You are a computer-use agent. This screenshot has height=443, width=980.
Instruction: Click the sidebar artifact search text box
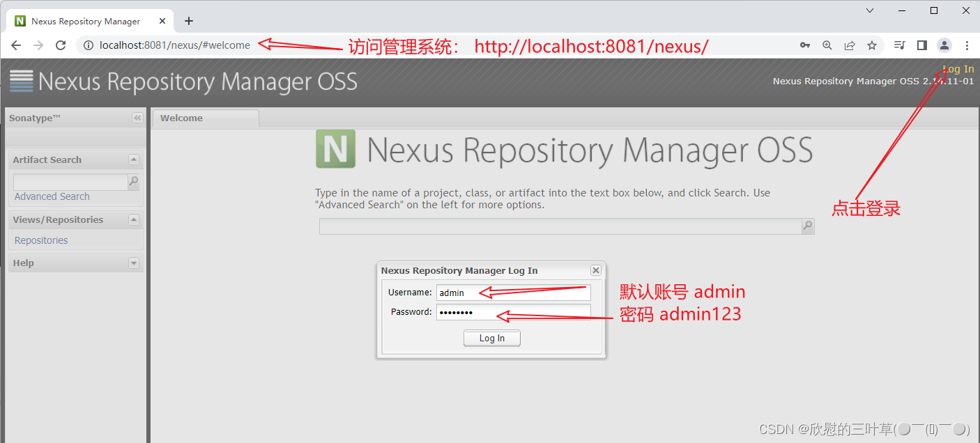[70, 182]
